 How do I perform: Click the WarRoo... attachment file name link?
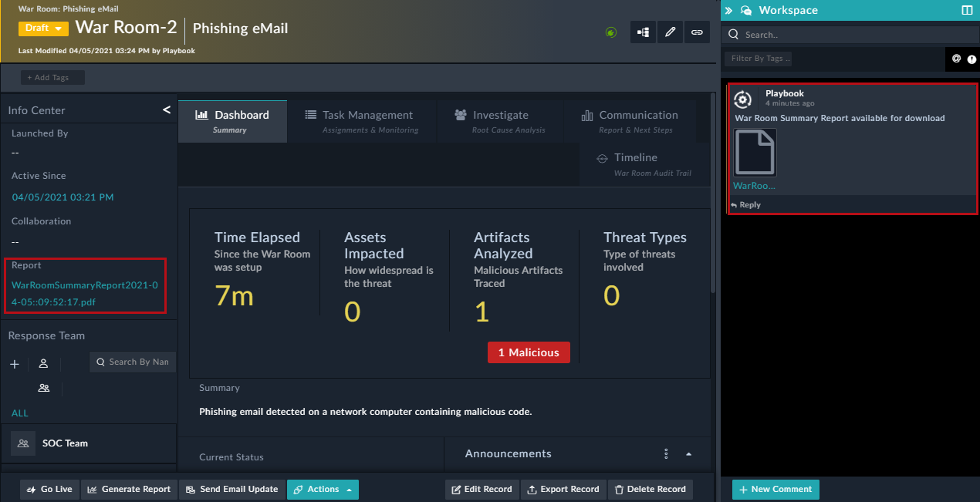point(754,185)
